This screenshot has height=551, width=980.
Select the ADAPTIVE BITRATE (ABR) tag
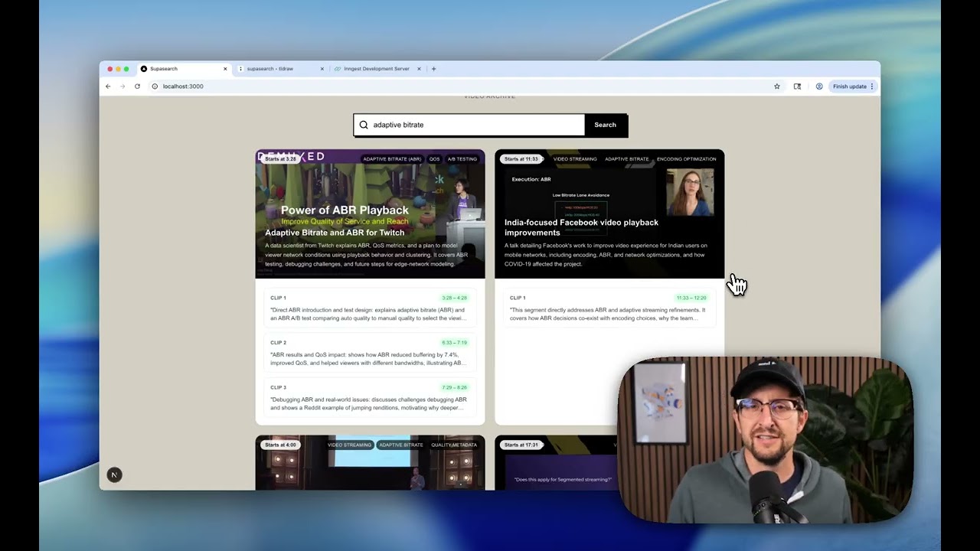[392, 159]
